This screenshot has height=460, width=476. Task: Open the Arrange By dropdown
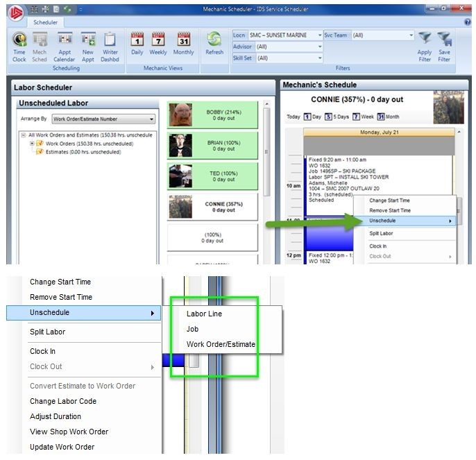point(103,119)
